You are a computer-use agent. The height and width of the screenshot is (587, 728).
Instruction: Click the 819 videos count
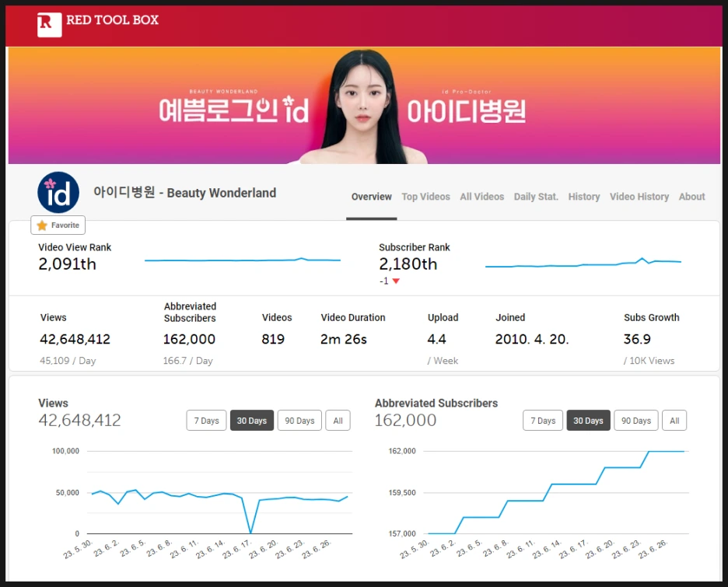click(273, 339)
